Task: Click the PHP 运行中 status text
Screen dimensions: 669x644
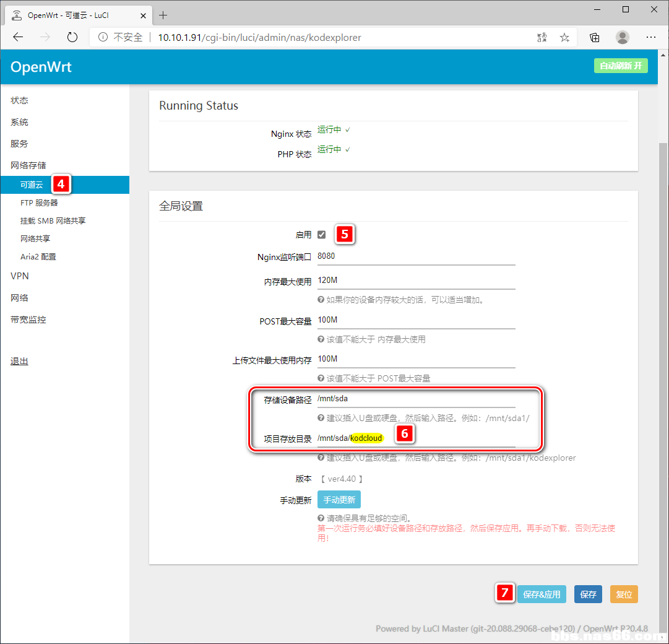Action: [x=334, y=149]
